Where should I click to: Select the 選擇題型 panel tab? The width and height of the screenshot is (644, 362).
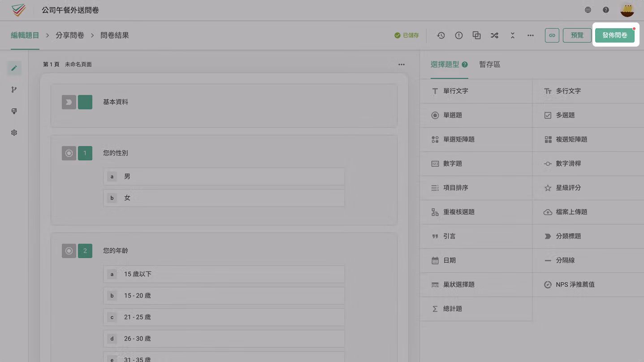pyautogui.click(x=445, y=65)
